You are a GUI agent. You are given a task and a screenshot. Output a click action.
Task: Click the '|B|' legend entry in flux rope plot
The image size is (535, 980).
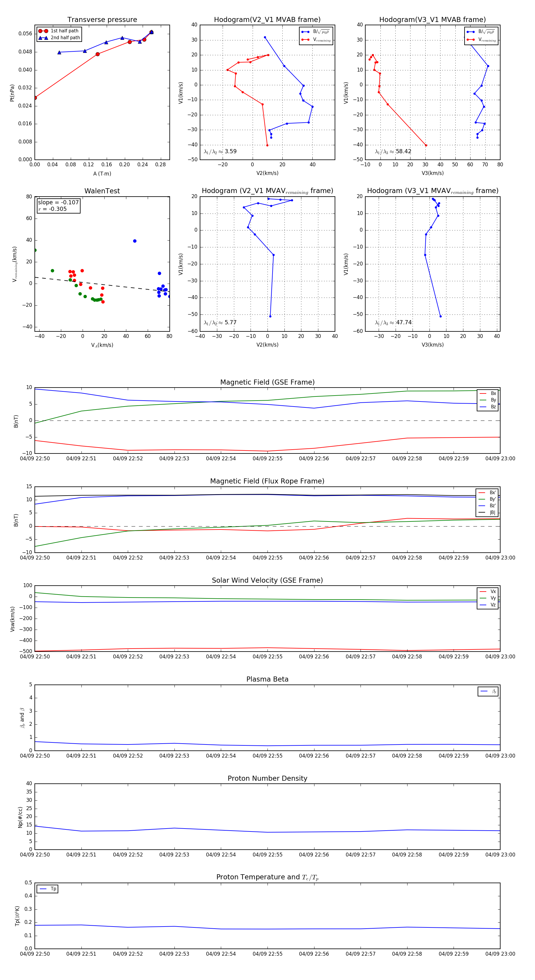click(487, 513)
